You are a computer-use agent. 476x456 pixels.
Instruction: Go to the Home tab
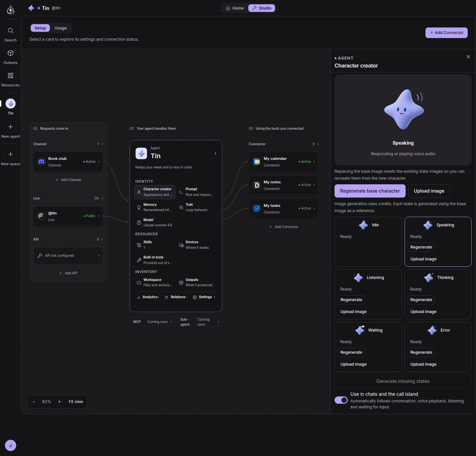[235, 8]
